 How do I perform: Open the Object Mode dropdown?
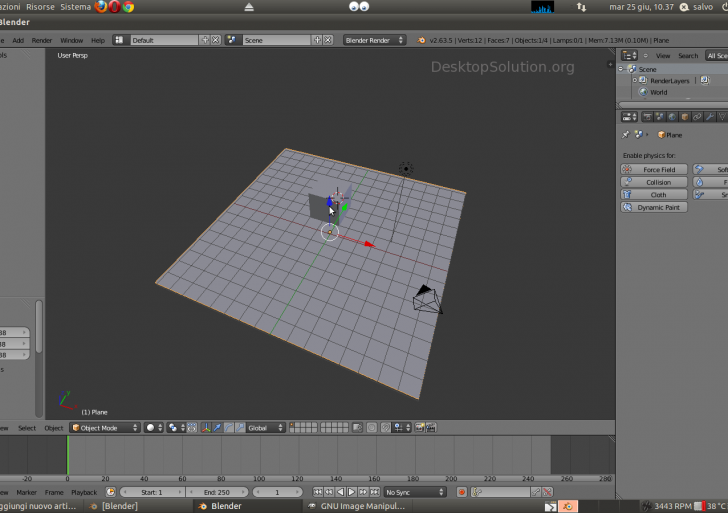coord(104,427)
